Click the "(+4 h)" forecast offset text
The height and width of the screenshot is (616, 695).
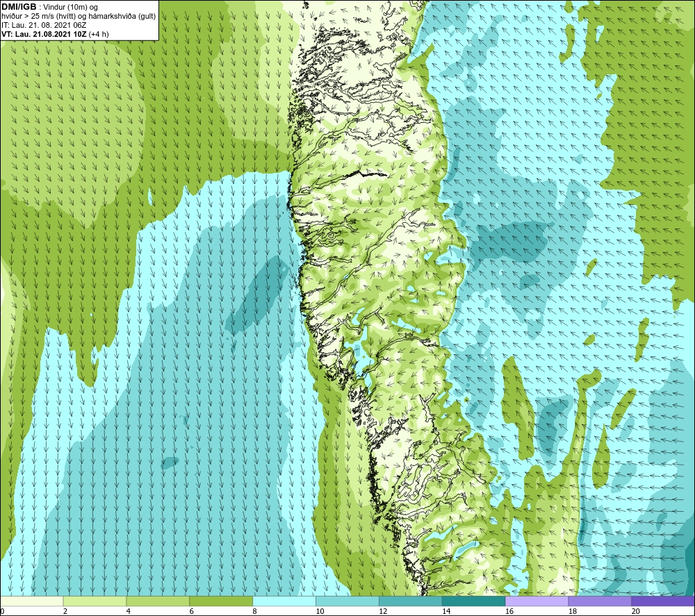pyautogui.click(x=99, y=34)
